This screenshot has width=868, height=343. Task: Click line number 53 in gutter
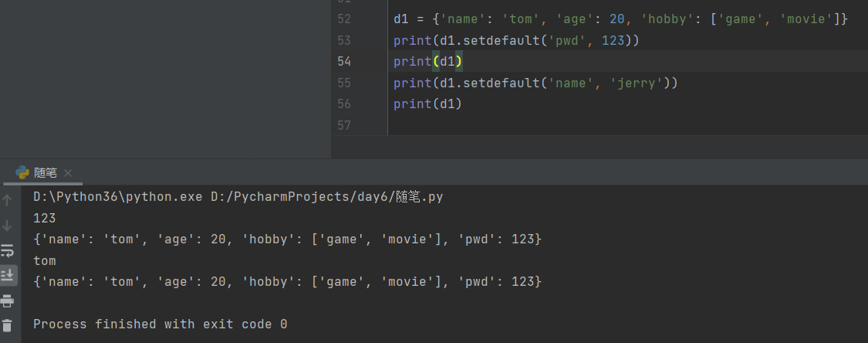(x=344, y=40)
